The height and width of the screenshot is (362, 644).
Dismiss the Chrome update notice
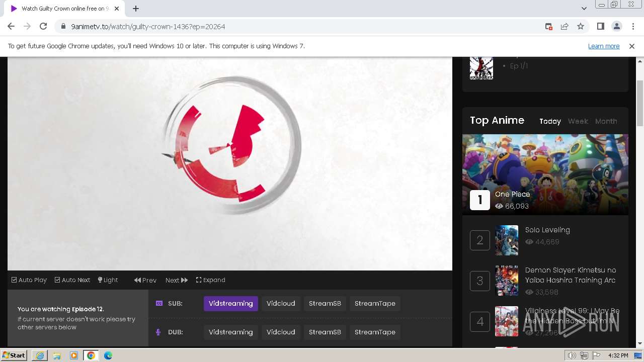(x=632, y=46)
